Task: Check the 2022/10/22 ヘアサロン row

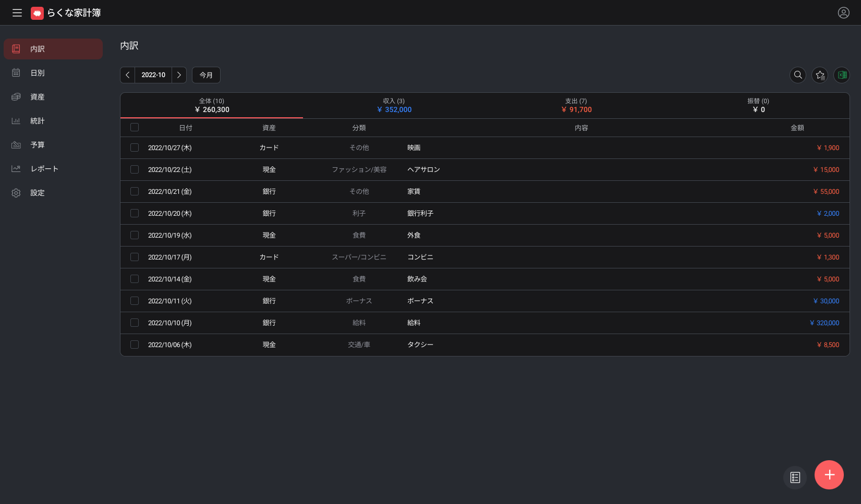Action: tap(135, 169)
